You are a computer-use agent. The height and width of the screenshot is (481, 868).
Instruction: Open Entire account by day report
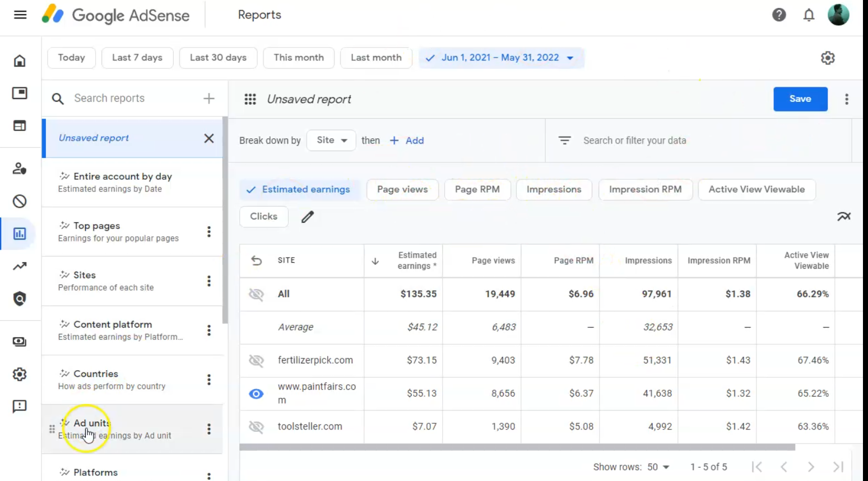[132, 183]
